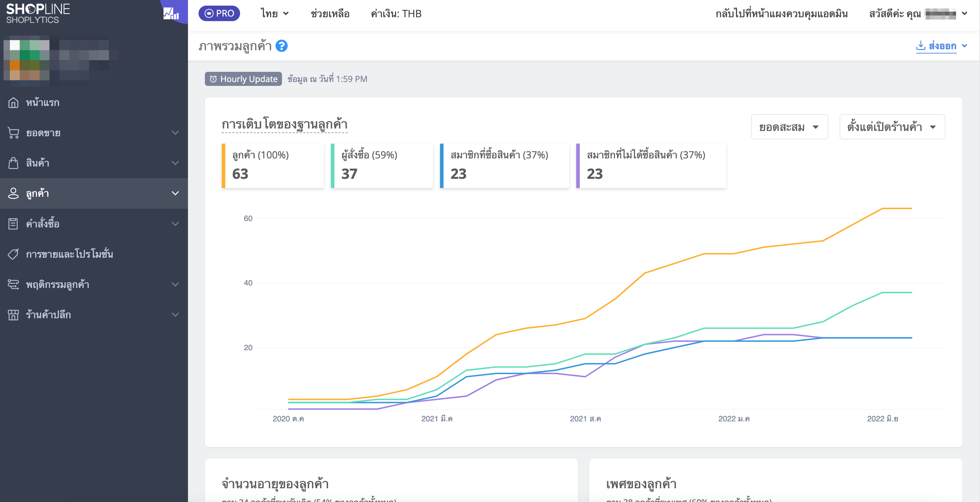
Task: Open the ยอดสะสม dropdown
Action: point(790,127)
